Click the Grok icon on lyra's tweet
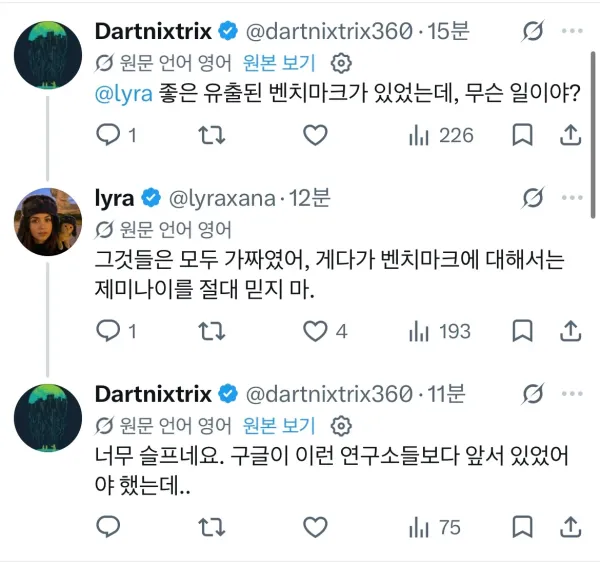 point(533,198)
